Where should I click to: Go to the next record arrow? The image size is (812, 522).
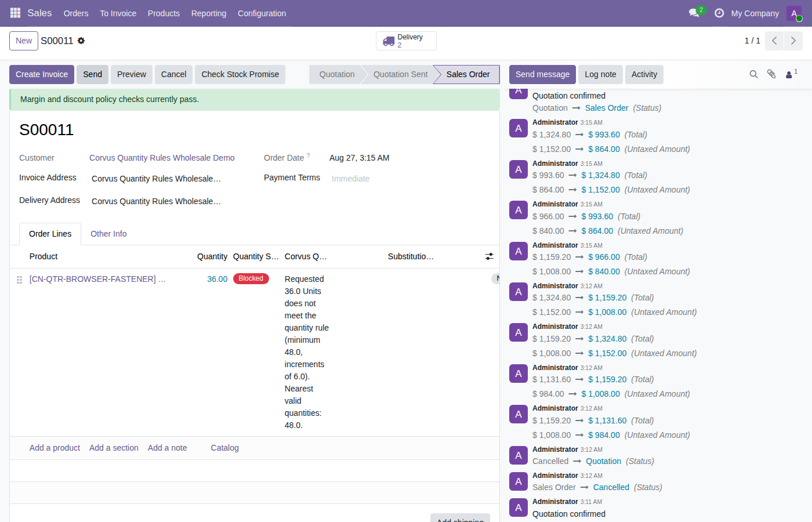tap(793, 41)
